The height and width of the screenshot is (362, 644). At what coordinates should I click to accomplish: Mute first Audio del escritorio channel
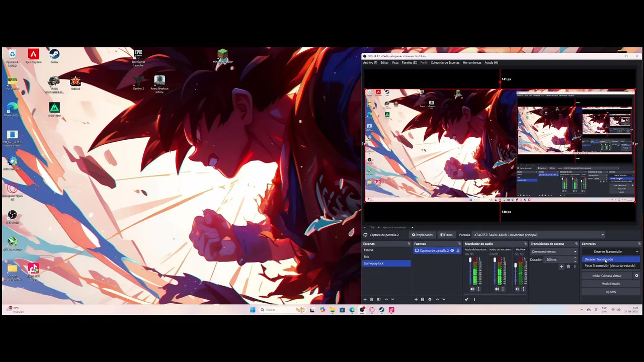pyautogui.click(x=472, y=289)
